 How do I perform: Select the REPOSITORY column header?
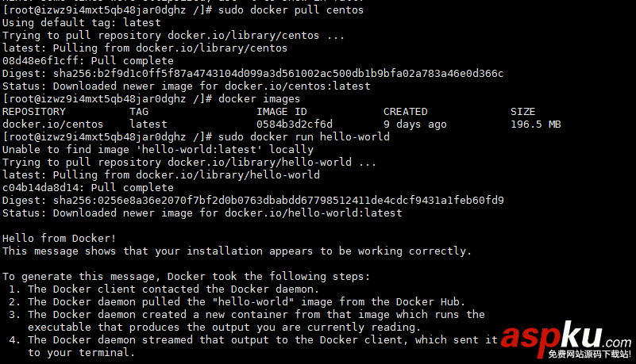pyautogui.click(x=34, y=112)
